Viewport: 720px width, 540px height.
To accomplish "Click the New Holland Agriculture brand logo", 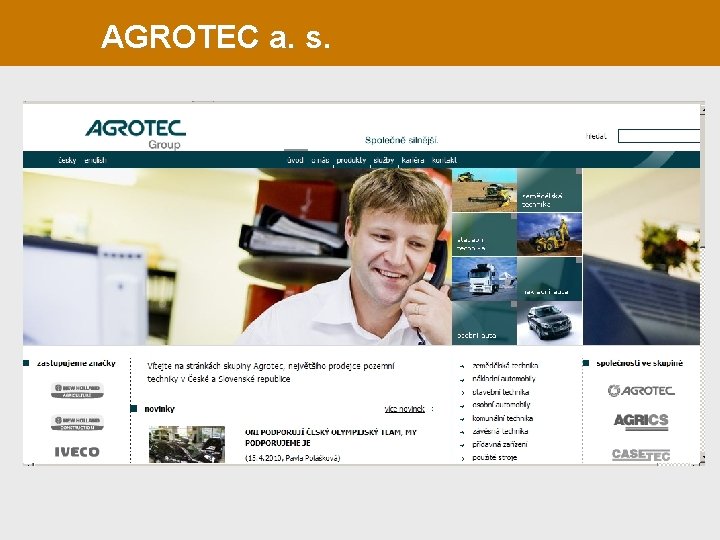I will coord(77,390).
